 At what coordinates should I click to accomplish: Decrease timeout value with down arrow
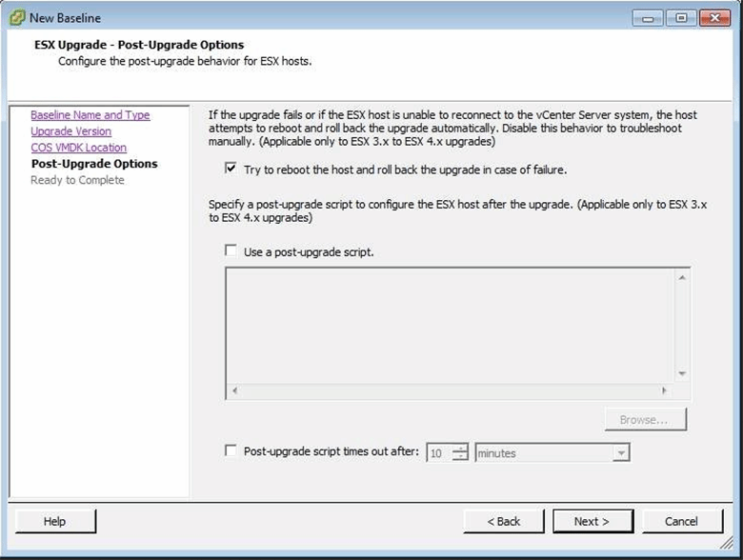pyautogui.click(x=461, y=458)
